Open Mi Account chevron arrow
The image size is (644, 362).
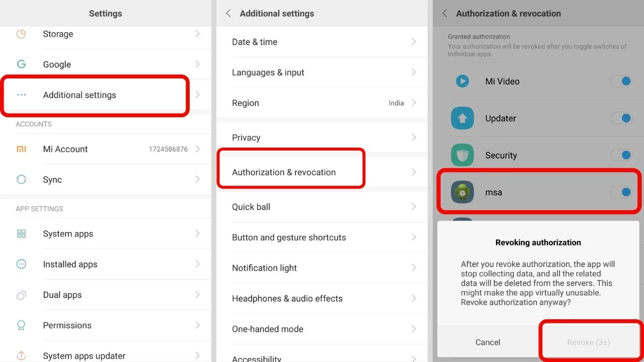point(198,149)
